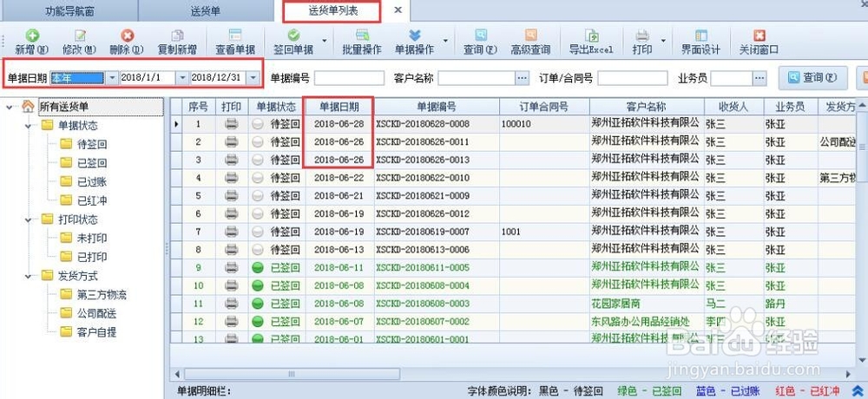Collapse the 所有送货单 root node
Image resolution: width=868 pixels, height=399 pixels.
pos(10,107)
